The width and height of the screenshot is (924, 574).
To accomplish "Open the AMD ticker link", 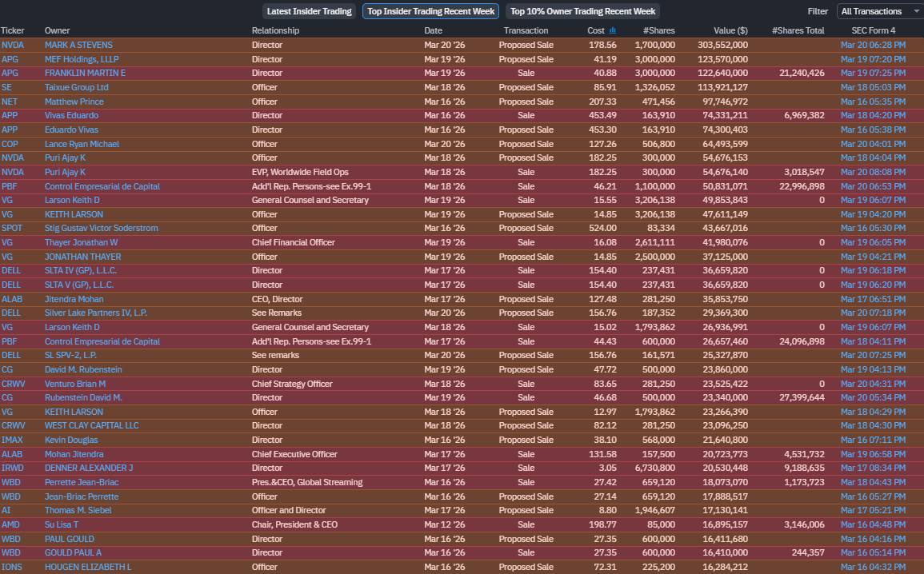I will point(10,524).
